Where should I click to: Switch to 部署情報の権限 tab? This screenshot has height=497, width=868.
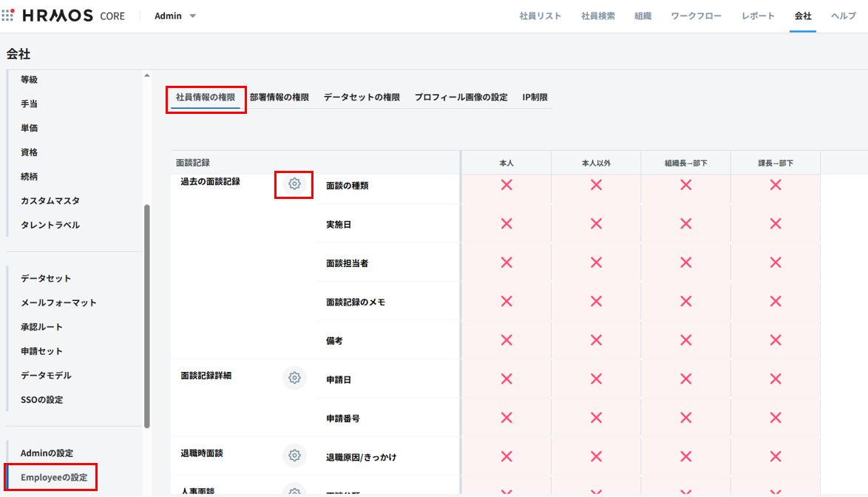(279, 97)
